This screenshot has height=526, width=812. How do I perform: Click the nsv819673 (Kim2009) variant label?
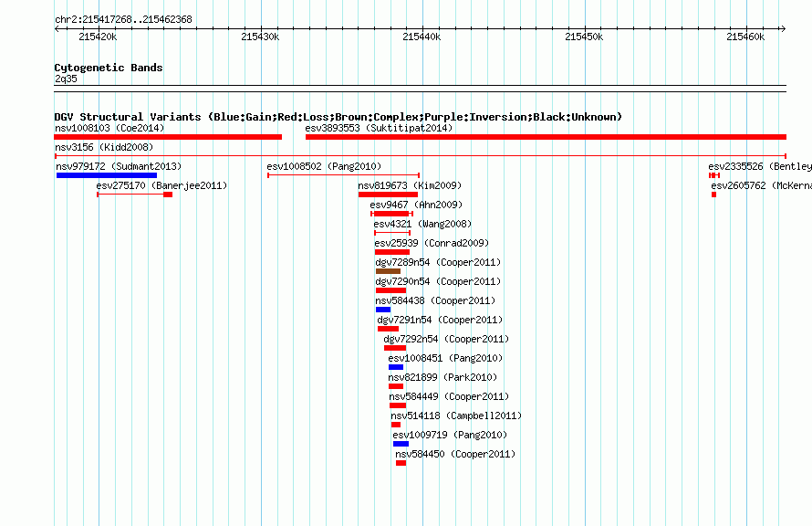[x=410, y=185]
